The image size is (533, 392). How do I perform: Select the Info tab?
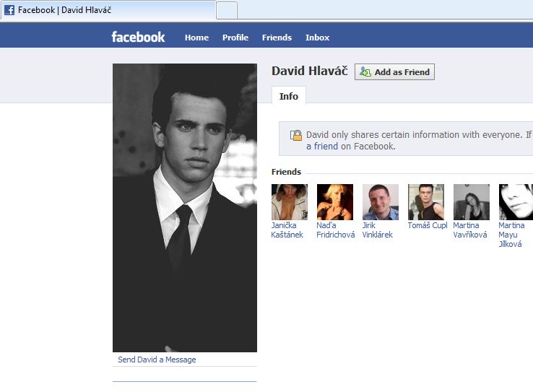[x=289, y=96]
